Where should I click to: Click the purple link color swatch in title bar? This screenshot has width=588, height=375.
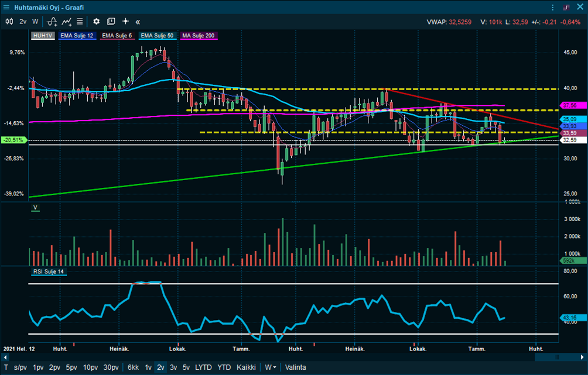tap(566, 7)
